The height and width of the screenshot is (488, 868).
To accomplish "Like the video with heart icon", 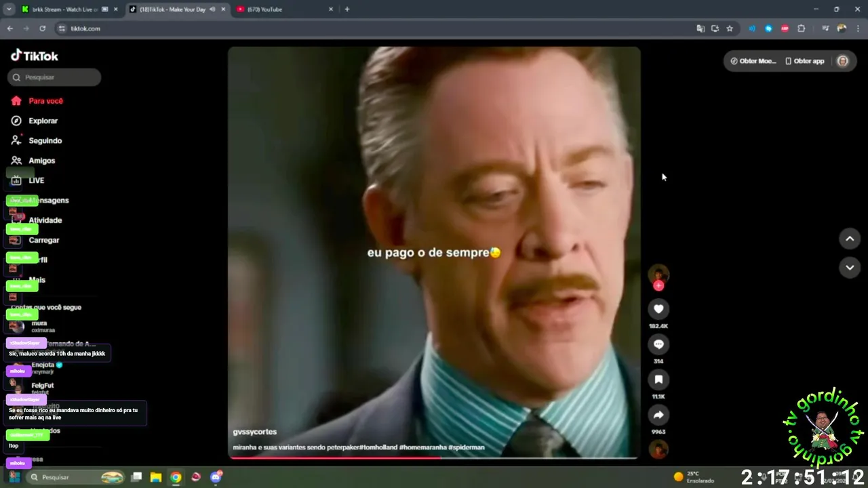I will [658, 309].
